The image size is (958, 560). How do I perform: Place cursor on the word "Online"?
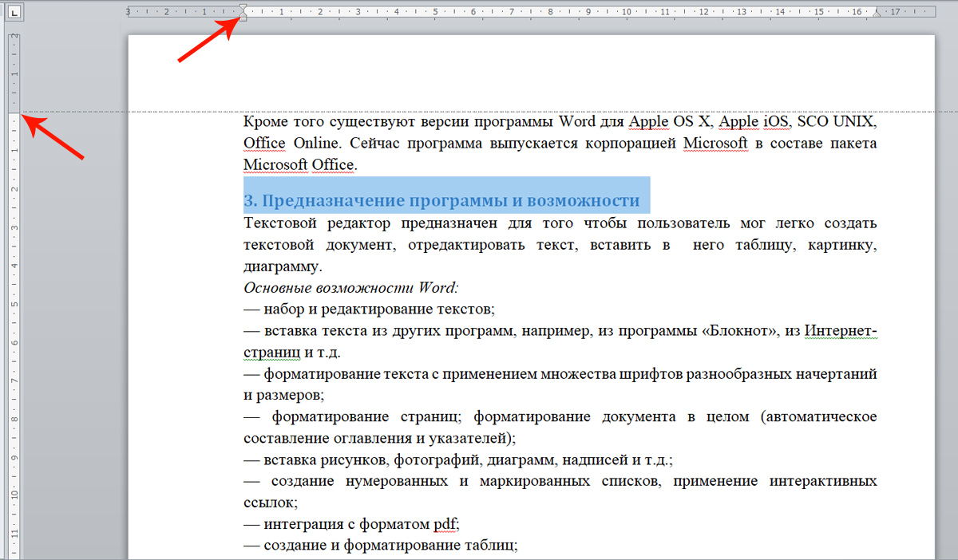tap(315, 144)
